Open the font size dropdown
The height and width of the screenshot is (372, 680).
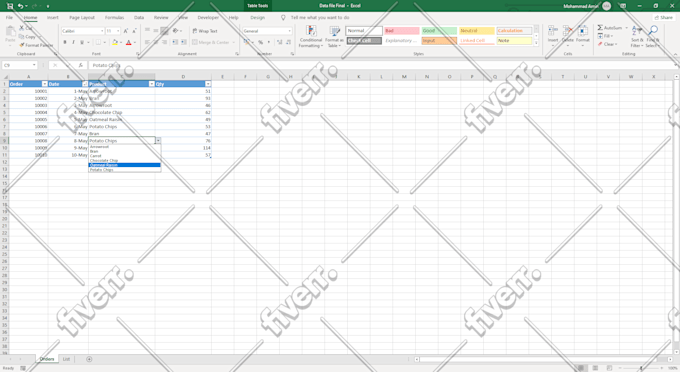tap(118, 31)
